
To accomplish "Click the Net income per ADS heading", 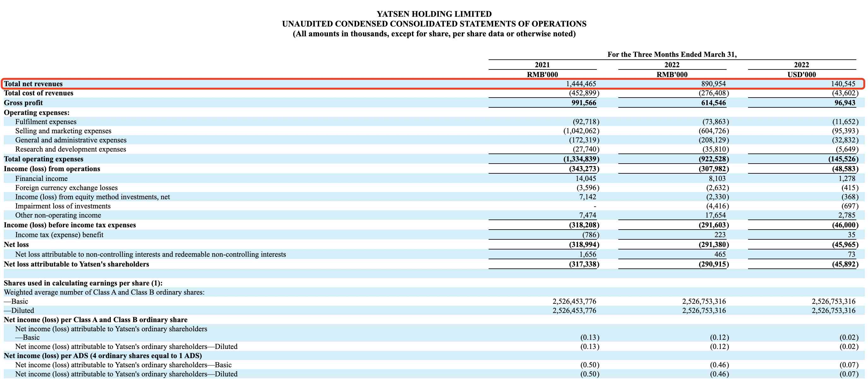I will pyautogui.click(x=103, y=356).
